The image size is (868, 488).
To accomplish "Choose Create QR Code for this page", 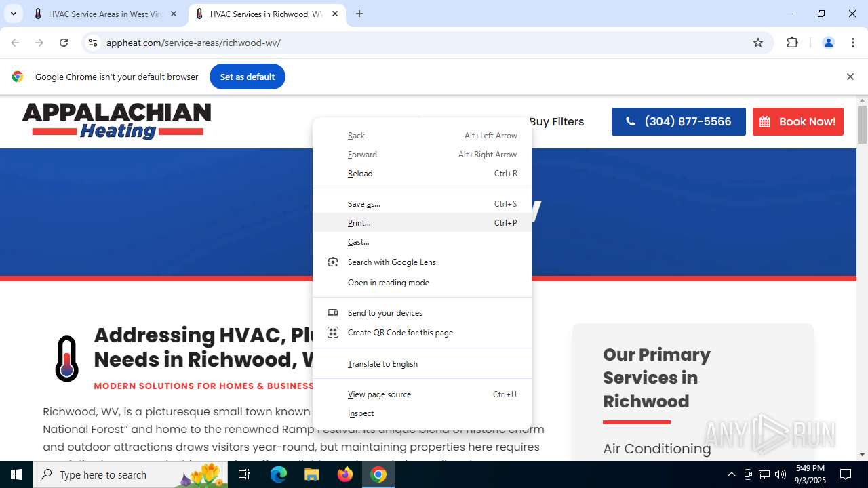I will [422, 332].
